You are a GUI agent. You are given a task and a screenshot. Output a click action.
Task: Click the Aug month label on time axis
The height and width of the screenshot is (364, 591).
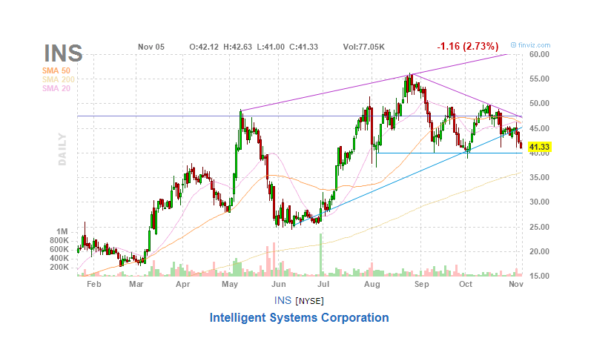pyautogui.click(x=372, y=284)
